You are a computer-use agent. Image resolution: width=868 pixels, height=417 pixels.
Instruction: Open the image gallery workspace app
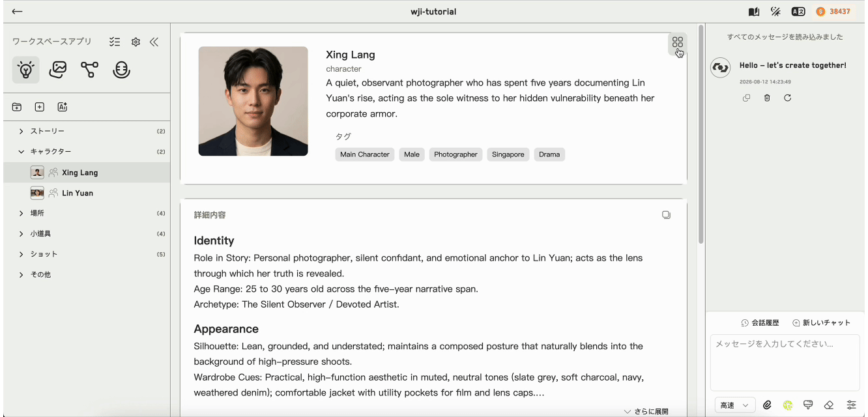[58, 70]
